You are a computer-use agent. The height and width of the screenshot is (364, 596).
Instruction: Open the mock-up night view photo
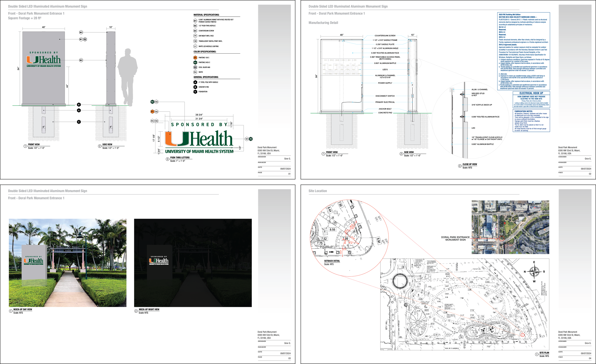[193, 263]
